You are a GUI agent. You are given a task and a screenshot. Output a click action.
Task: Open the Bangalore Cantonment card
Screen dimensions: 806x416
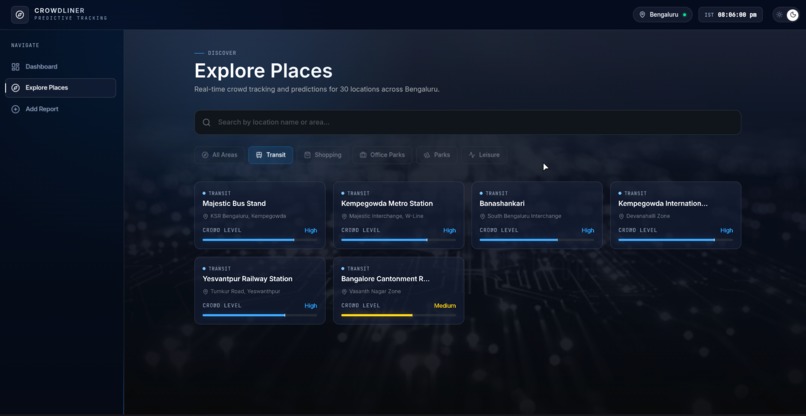(x=398, y=291)
